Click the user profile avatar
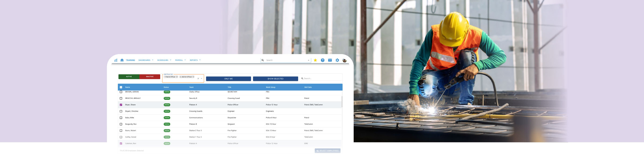Image resolution: width=644 pixels, height=166 pixels. [345, 60]
